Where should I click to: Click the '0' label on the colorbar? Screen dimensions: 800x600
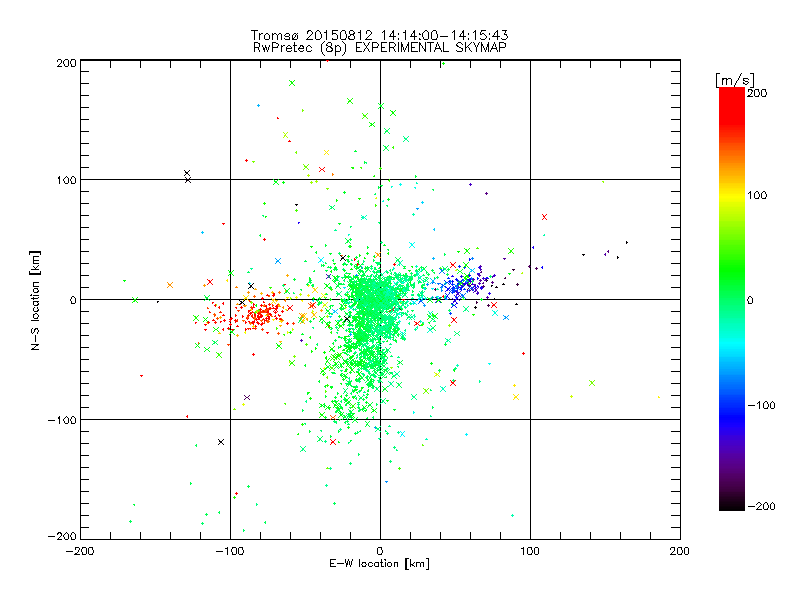click(x=750, y=300)
